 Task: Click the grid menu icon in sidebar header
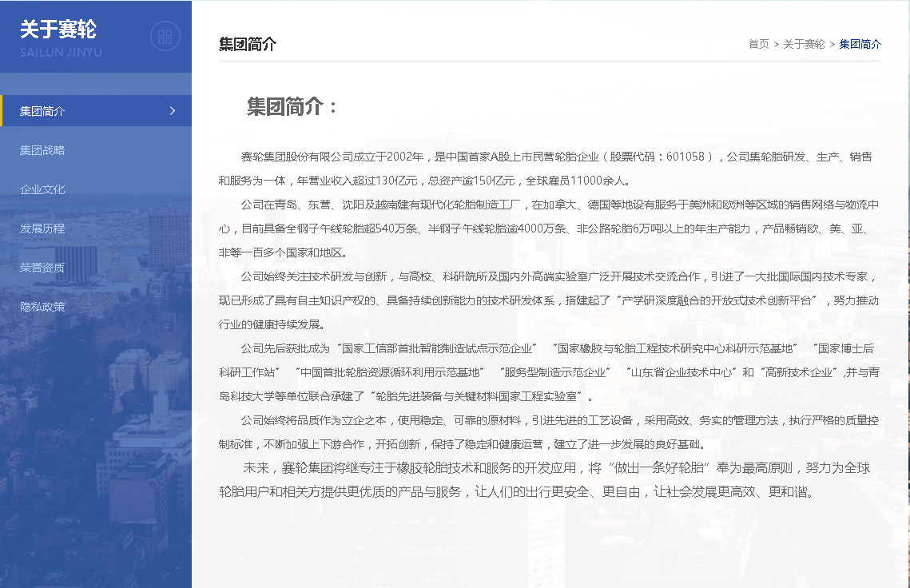coord(165,37)
